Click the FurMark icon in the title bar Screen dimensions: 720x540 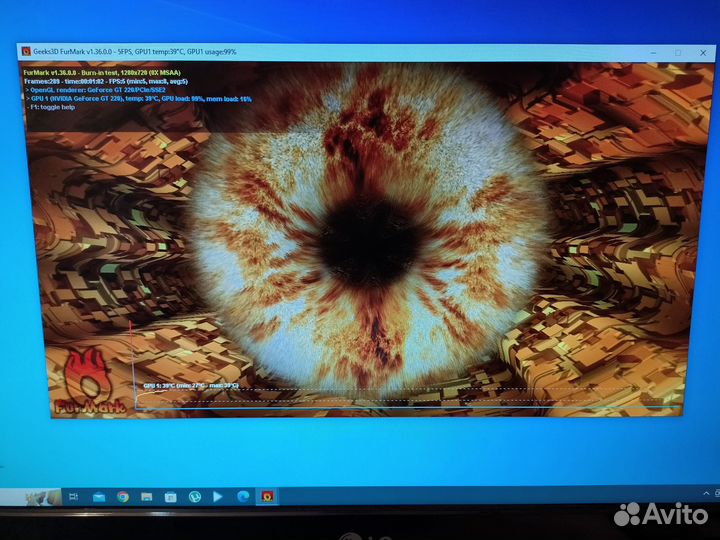[x=26, y=52]
